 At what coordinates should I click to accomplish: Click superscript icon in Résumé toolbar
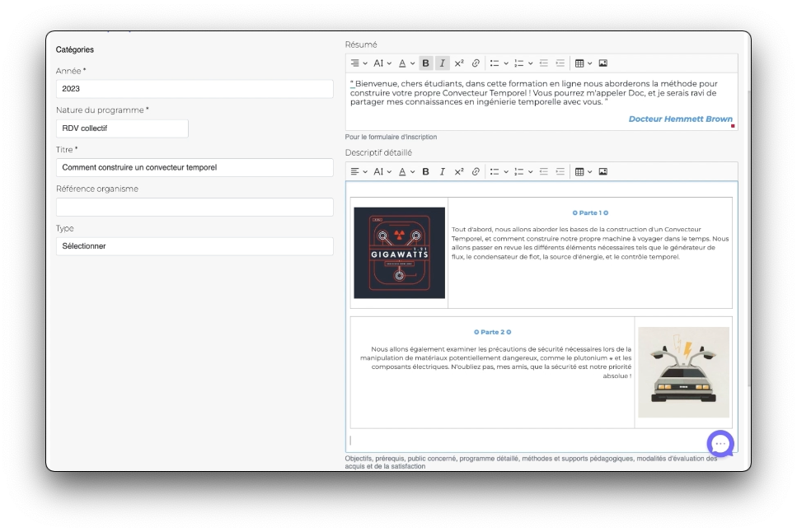[x=459, y=63]
